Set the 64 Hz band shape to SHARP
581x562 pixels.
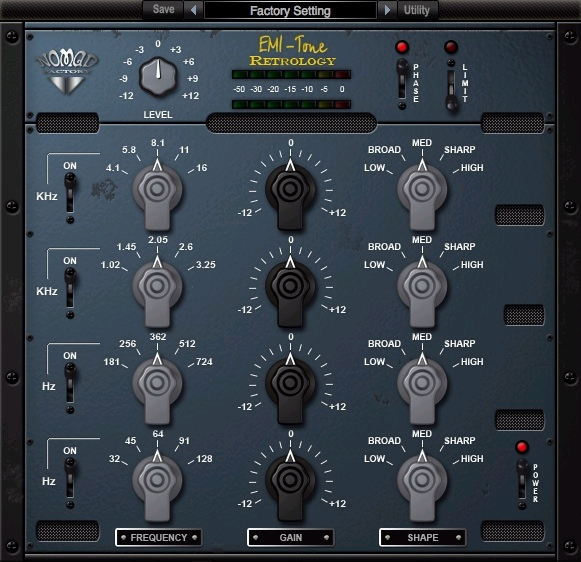coord(459,441)
